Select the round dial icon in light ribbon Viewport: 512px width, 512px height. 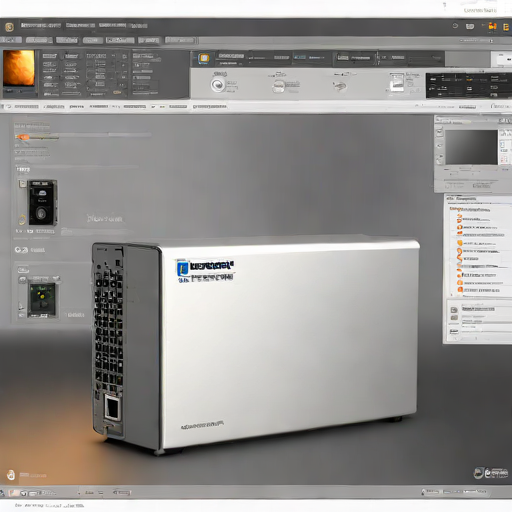click(218, 85)
